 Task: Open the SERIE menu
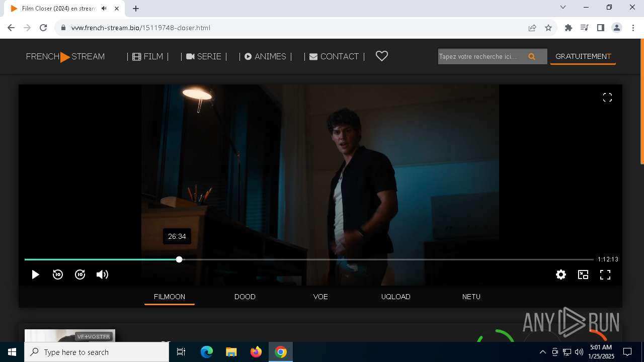click(204, 56)
